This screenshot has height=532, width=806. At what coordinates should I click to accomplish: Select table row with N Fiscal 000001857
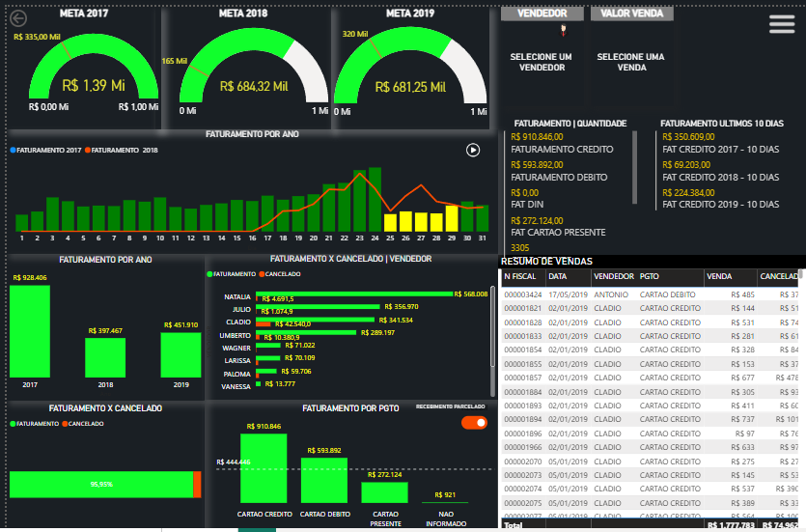tap(651, 378)
